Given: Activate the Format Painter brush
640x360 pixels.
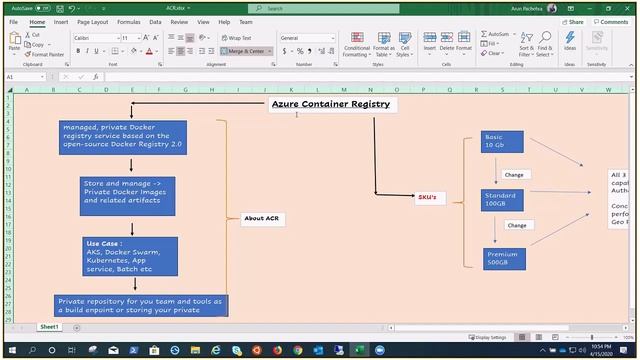Looking at the screenshot, I should coord(44,54).
